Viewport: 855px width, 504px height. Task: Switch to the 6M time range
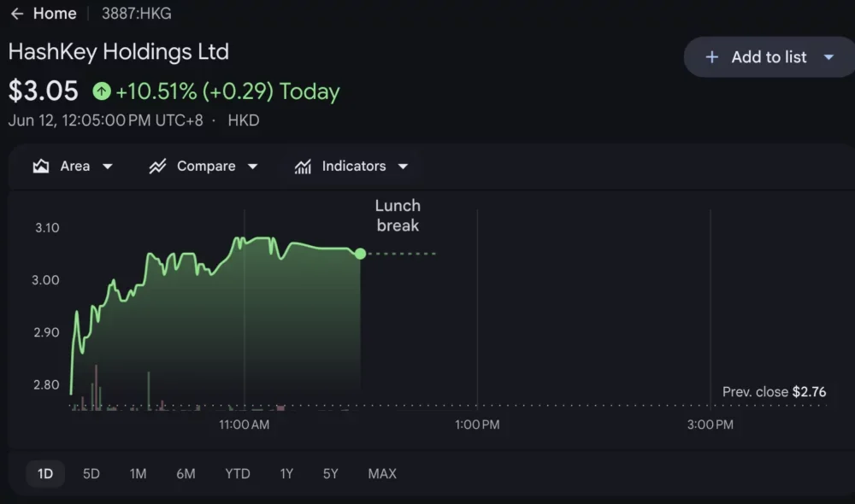pos(186,473)
